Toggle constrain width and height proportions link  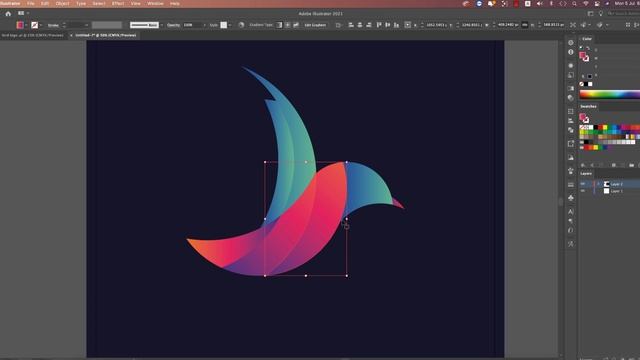pyautogui.click(x=525, y=25)
